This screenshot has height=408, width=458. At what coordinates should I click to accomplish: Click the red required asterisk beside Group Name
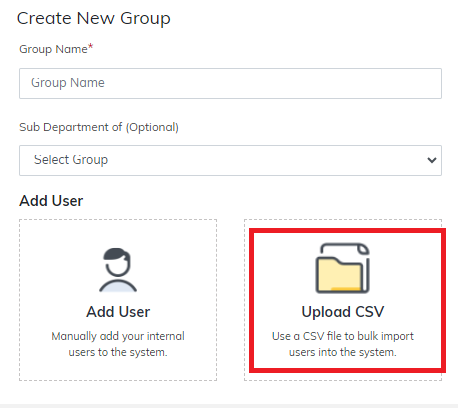click(90, 47)
